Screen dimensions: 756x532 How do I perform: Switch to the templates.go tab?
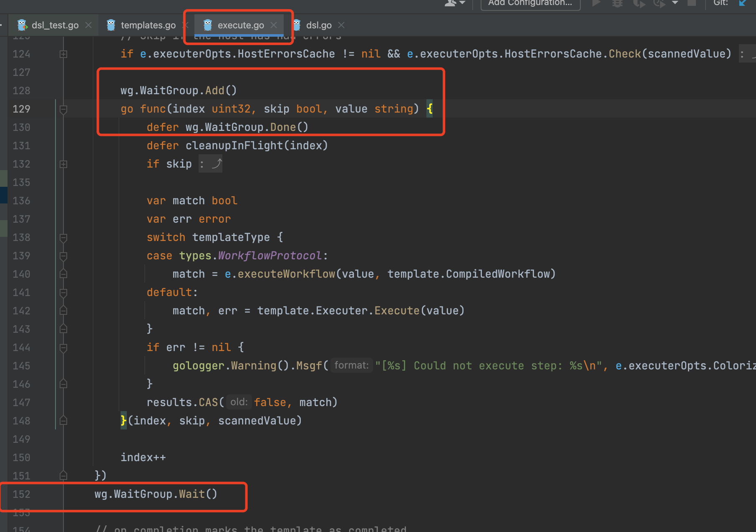pos(148,25)
